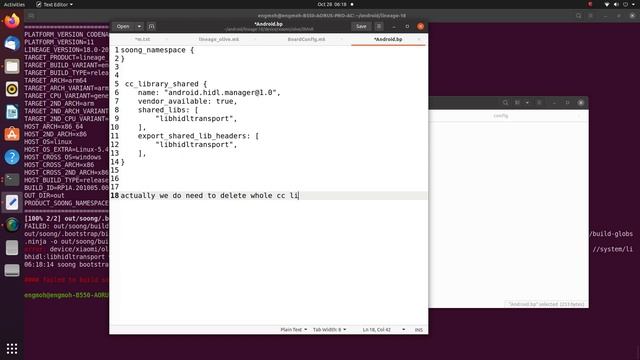Click the power icon in top bar
The width and height of the screenshot is (640, 360).
(625, 4)
